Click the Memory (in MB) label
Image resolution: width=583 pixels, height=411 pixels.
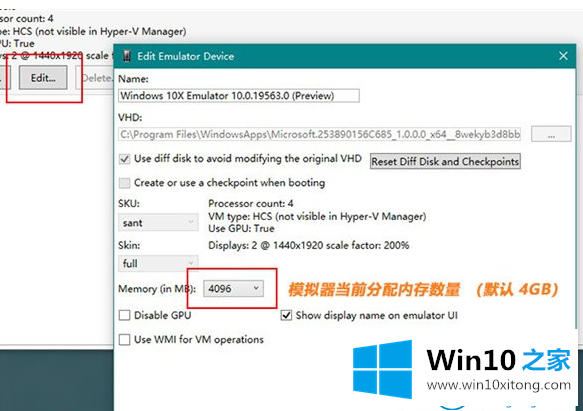tap(157, 289)
